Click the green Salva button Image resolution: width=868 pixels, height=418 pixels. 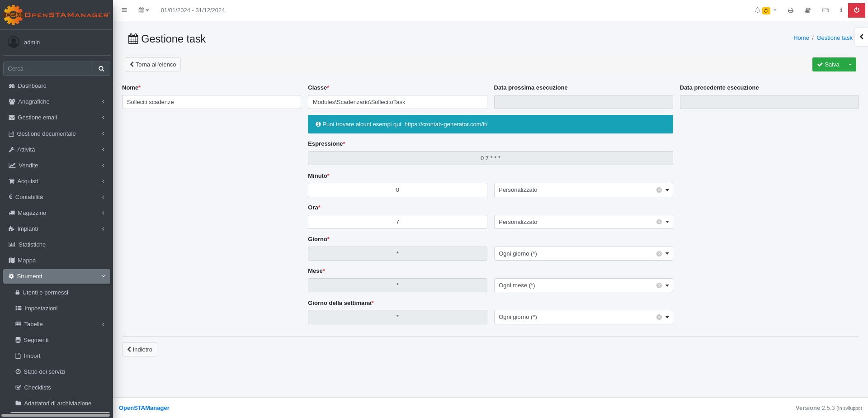(828, 65)
